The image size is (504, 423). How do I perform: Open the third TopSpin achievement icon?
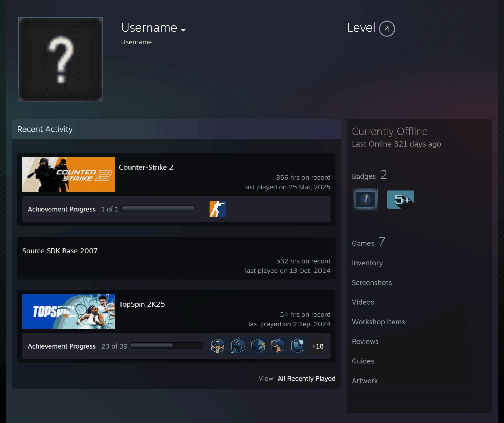coord(258,346)
